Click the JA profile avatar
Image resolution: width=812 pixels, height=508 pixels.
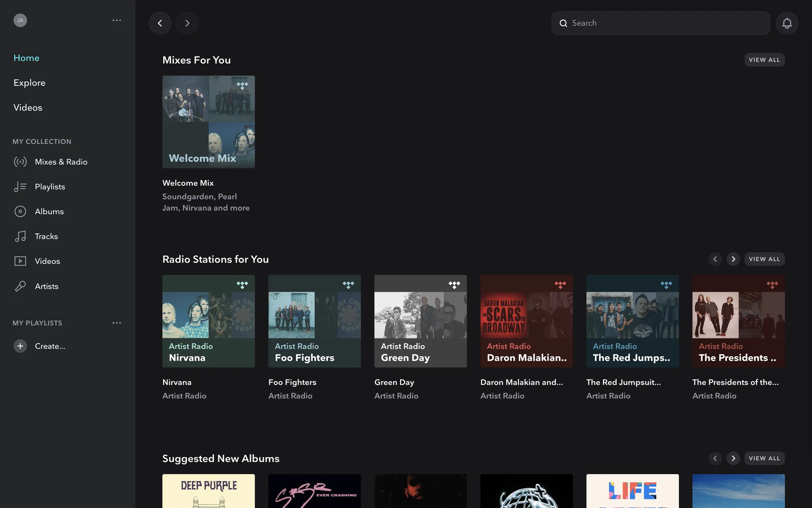(20, 20)
